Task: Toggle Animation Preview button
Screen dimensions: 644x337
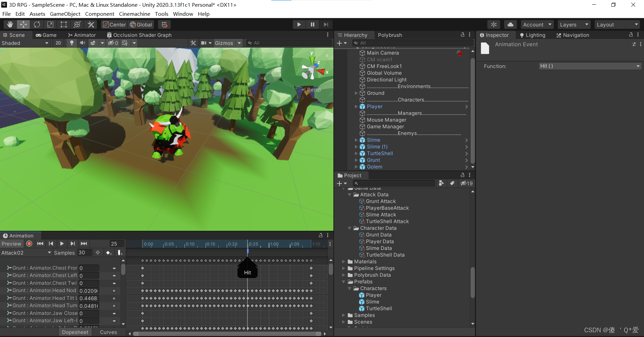Action: click(11, 244)
